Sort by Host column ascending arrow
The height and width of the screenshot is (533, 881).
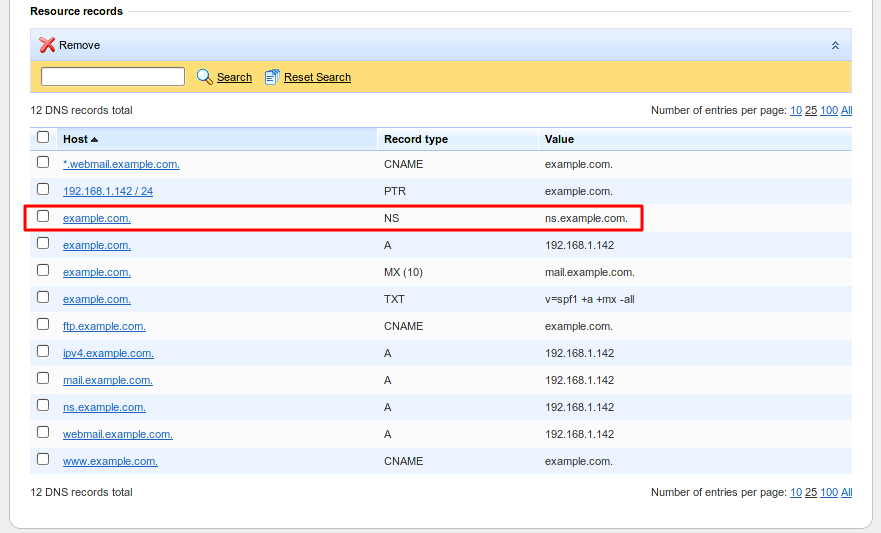(94, 139)
